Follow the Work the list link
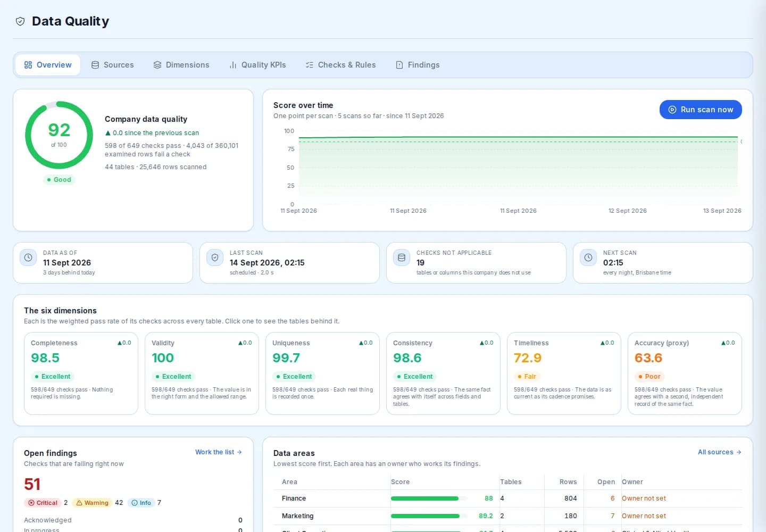Screen dimensions: 766x532 (x=219, y=452)
